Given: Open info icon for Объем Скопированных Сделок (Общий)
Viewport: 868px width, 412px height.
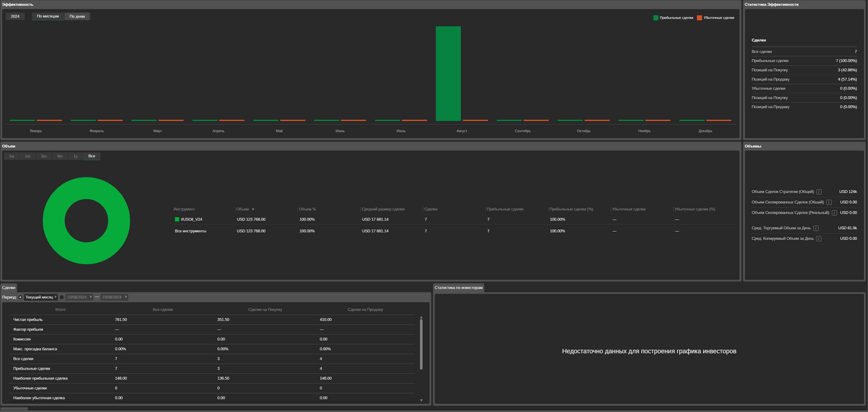Looking at the screenshot, I should (829, 202).
